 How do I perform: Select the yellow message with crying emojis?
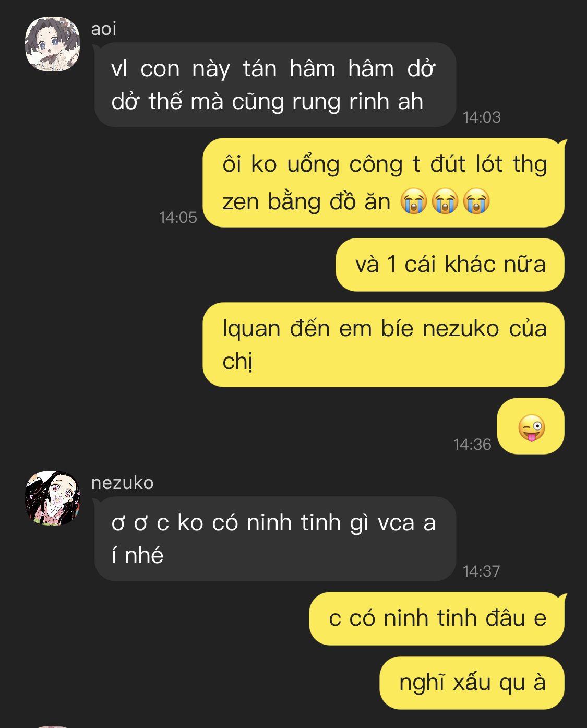pos(384,183)
